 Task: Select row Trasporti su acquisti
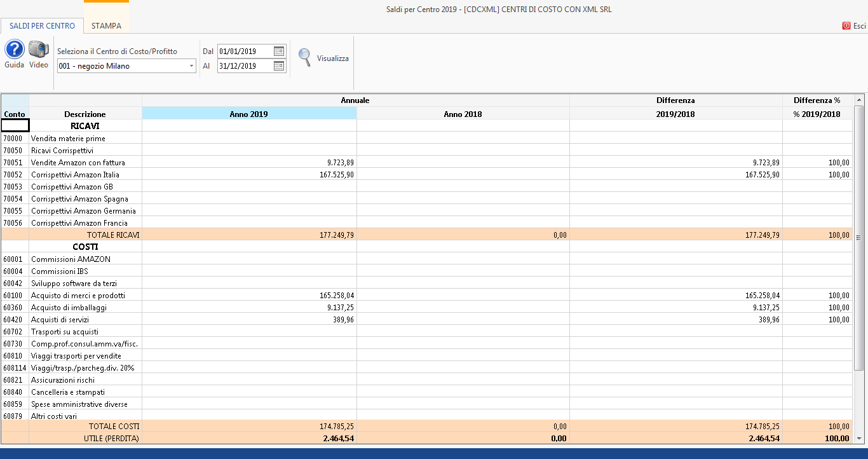pos(426,331)
